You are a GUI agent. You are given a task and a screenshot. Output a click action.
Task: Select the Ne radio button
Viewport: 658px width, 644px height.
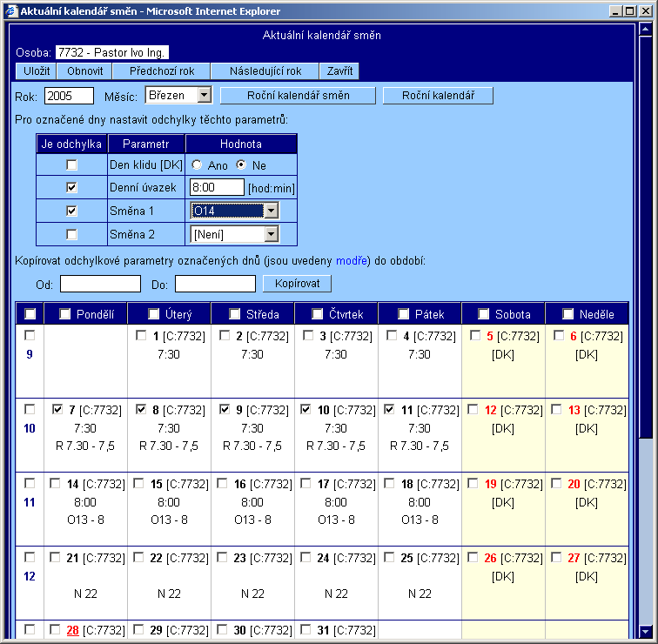[x=241, y=164]
